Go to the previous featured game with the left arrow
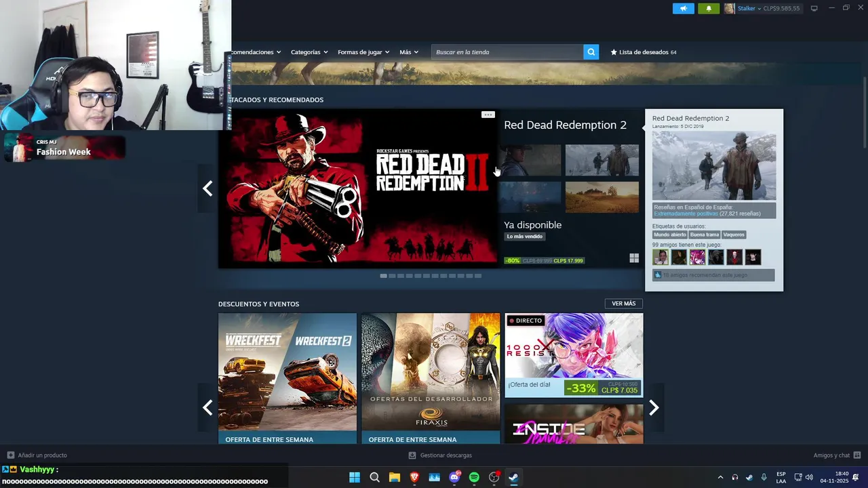 click(x=208, y=188)
